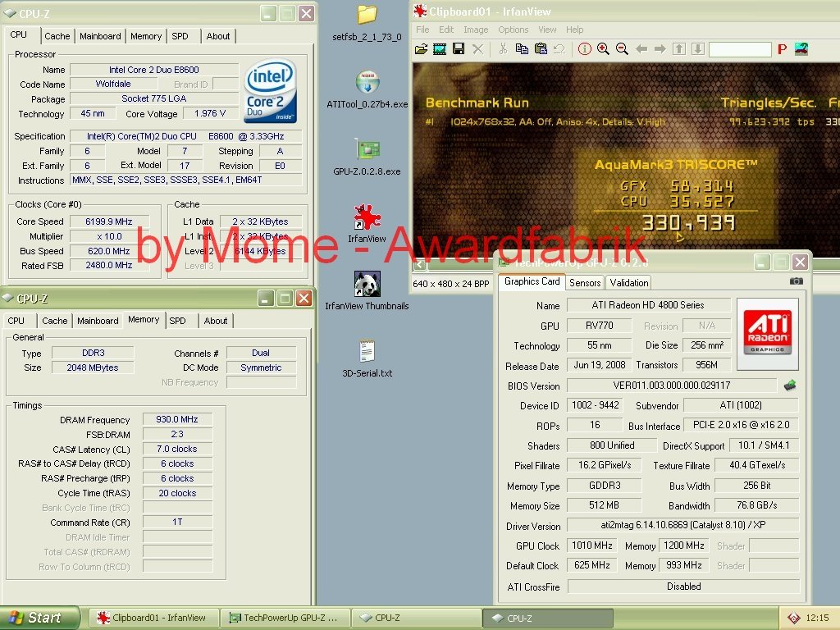Open the Validation tab in GPU-Z
The width and height of the screenshot is (840, 630).
point(629,283)
